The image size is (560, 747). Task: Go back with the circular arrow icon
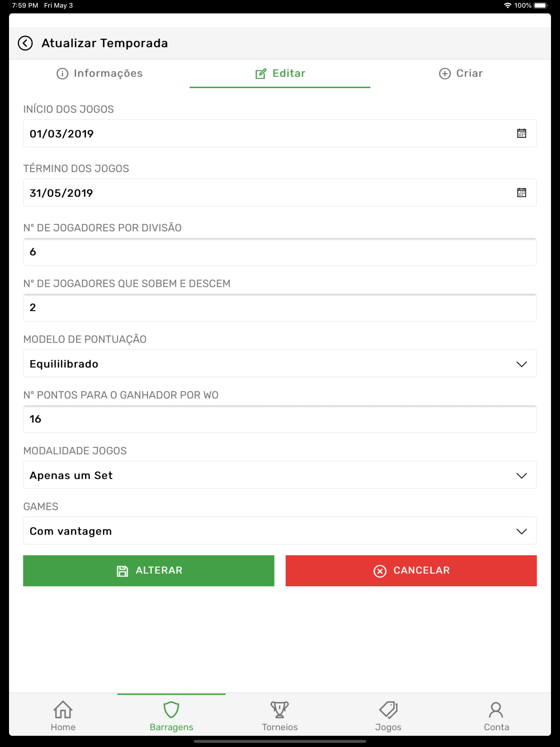pos(25,43)
